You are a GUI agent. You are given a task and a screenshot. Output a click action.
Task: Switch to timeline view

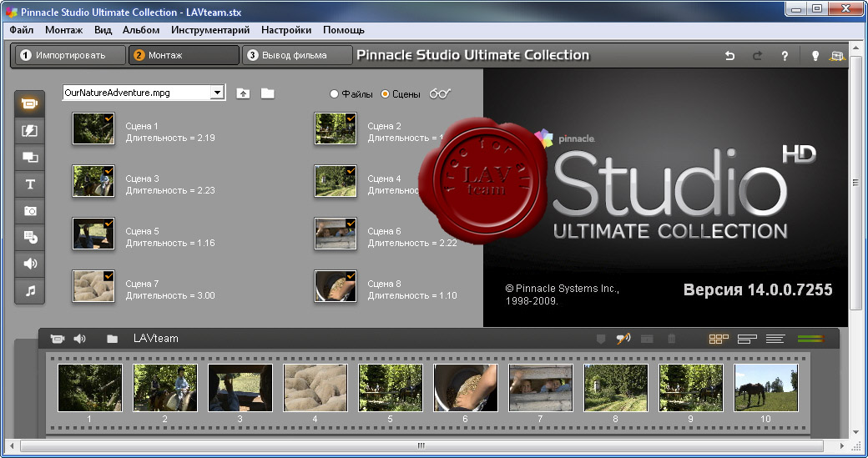point(747,339)
